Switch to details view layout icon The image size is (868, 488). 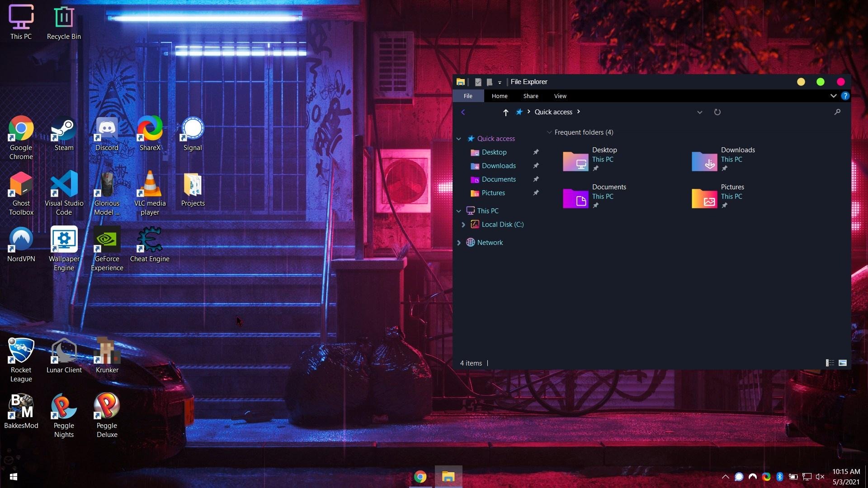[x=830, y=363]
